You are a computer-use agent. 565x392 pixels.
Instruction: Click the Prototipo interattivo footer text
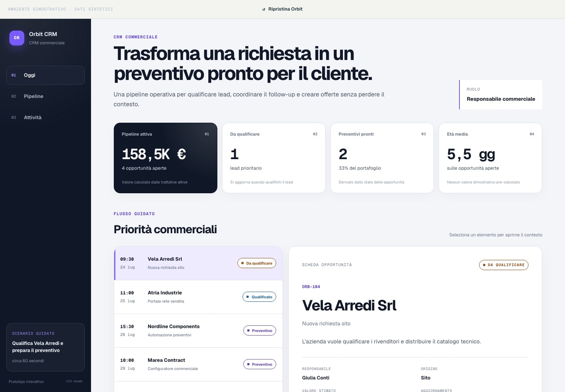point(26,382)
